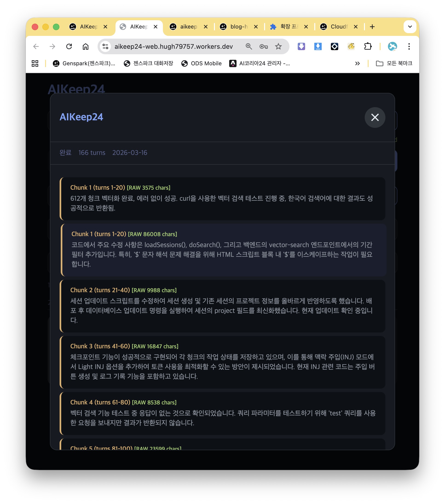445x504 pixels.
Task: View site information icon in address bar
Action: tap(105, 46)
